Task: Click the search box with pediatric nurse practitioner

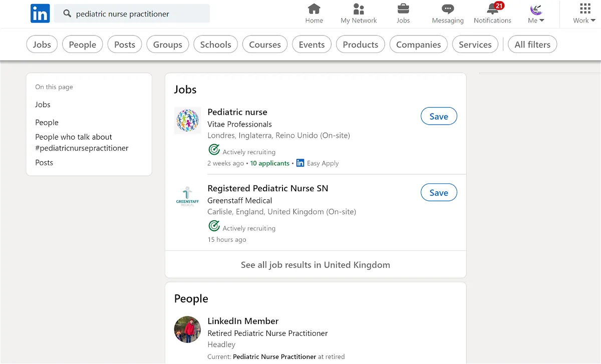Action: click(x=132, y=14)
